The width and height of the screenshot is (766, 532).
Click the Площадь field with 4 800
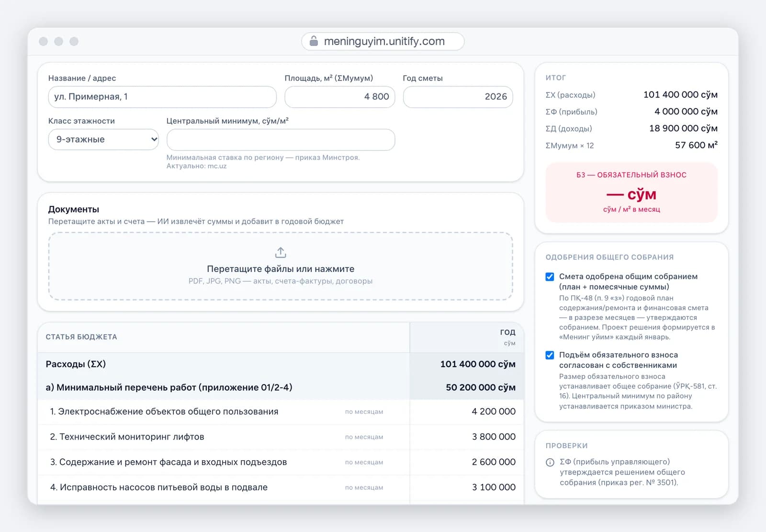pos(340,97)
